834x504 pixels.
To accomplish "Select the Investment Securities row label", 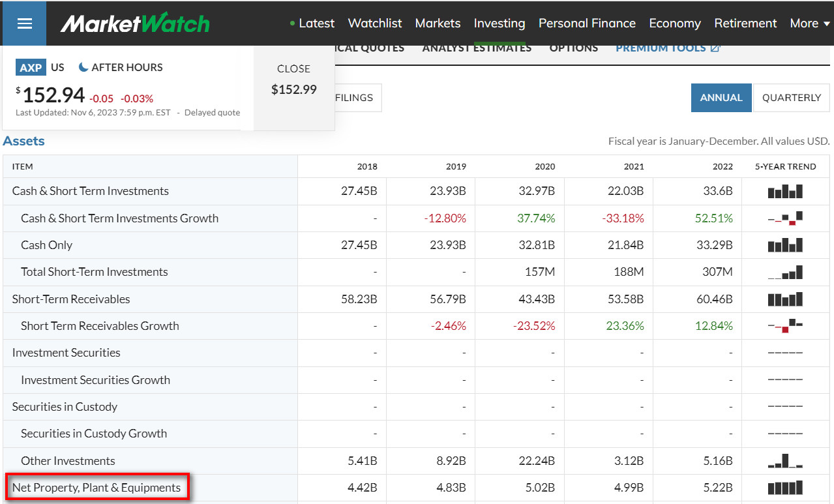I will point(67,353).
